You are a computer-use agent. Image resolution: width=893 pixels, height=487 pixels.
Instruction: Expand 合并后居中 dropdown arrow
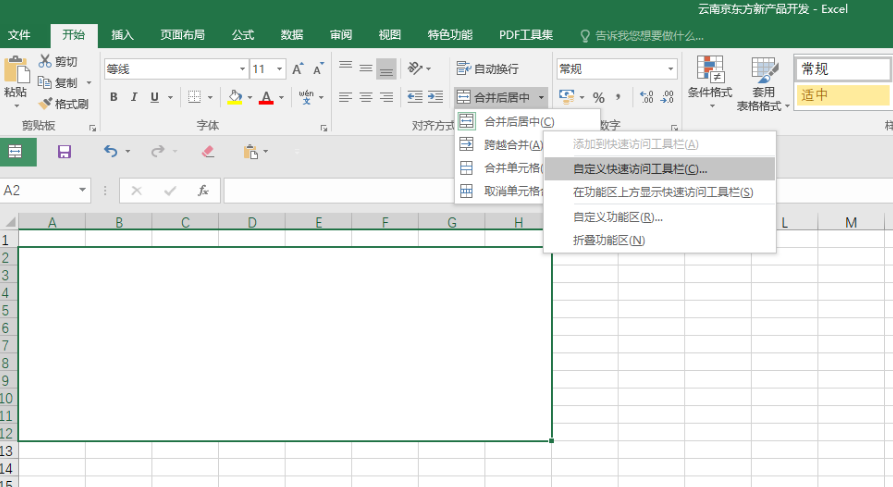(541, 97)
